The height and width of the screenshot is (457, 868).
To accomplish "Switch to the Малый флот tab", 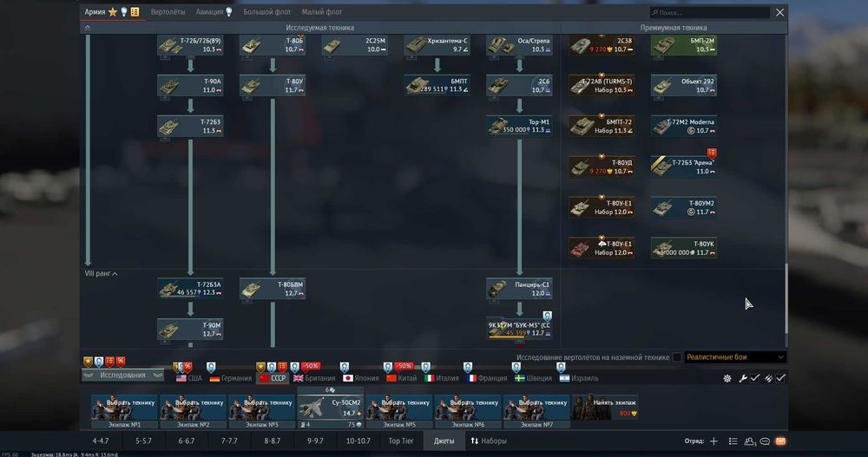I will pyautogui.click(x=322, y=11).
